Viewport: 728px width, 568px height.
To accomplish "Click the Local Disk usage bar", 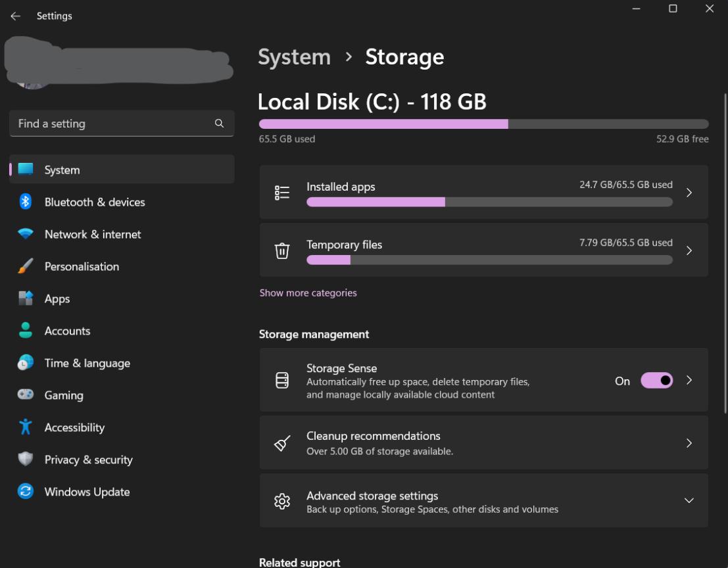I will 484,124.
